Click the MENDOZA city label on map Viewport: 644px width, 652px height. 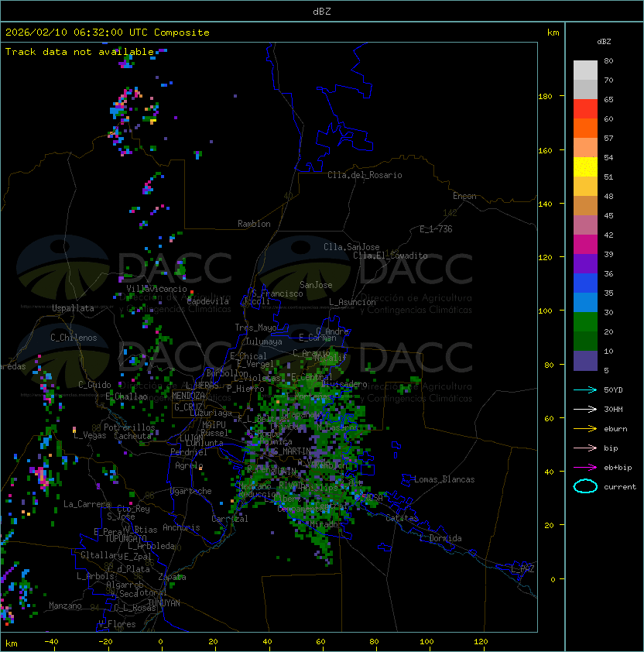click(x=188, y=396)
